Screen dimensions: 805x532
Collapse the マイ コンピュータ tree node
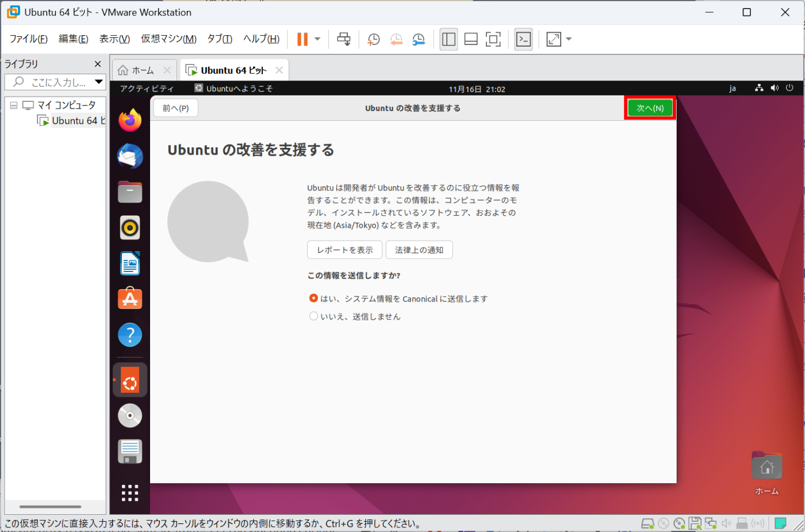point(14,105)
